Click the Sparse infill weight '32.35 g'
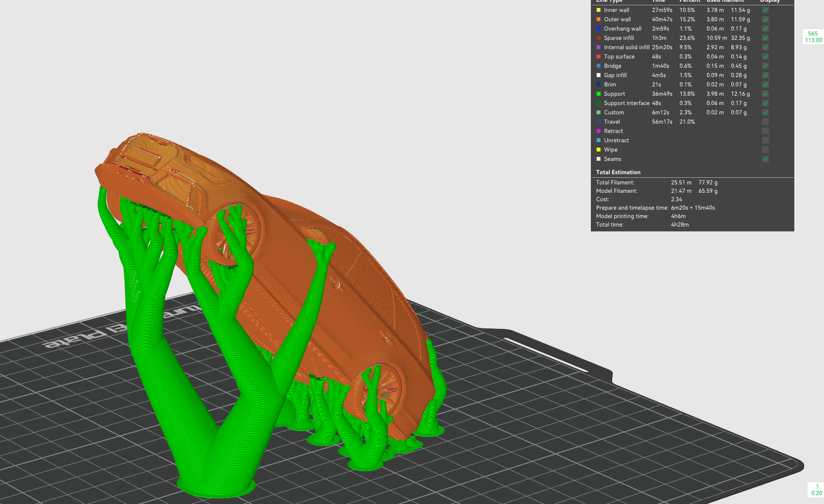Viewport: 824px width, 504px height. (x=740, y=38)
